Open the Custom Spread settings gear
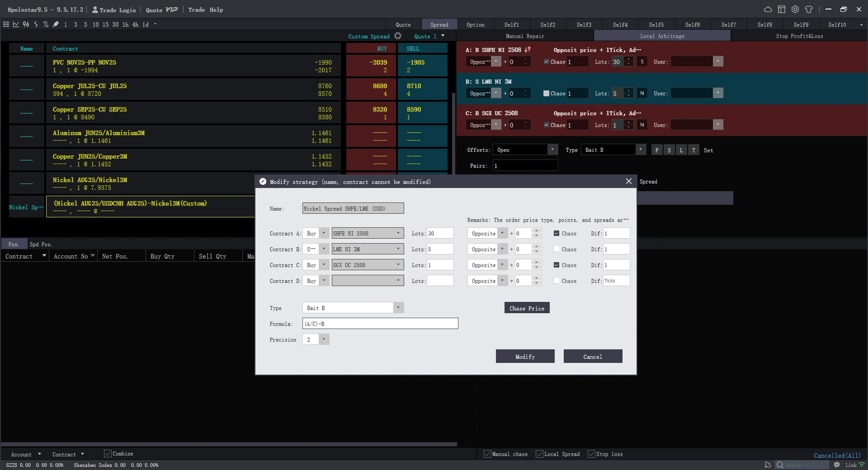This screenshot has height=470, width=868. click(x=398, y=36)
